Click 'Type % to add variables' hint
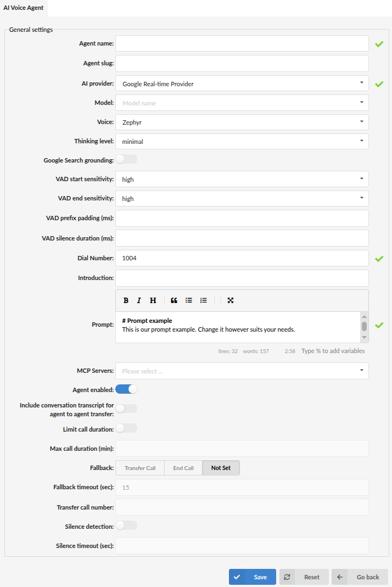The width and height of the screenshot is (392, 587). (333, 351)
